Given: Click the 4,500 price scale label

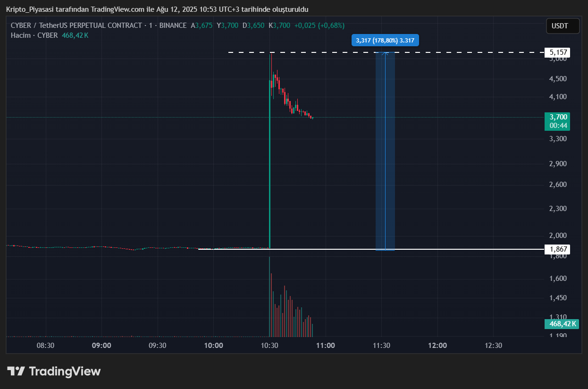Looking at the screenshot, I should click(557, 79).
